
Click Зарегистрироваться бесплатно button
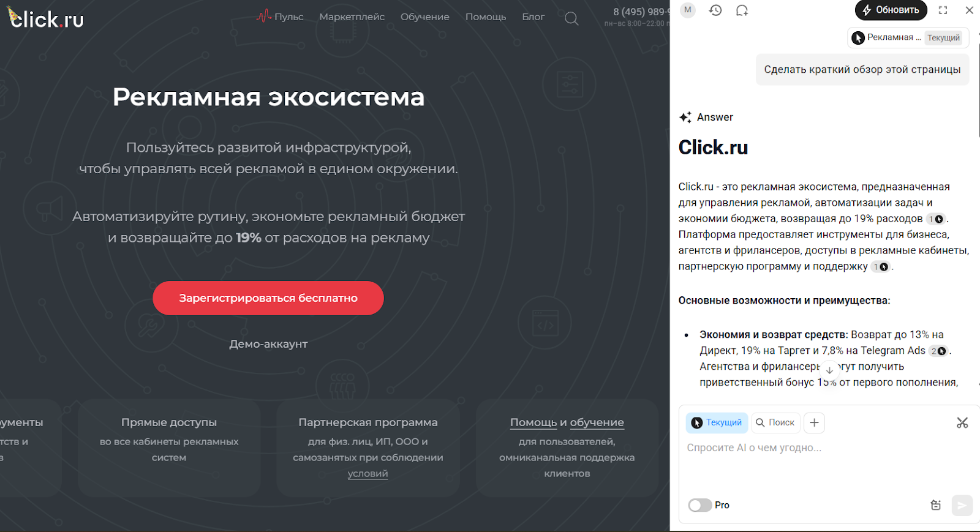(x=268, y=298)
